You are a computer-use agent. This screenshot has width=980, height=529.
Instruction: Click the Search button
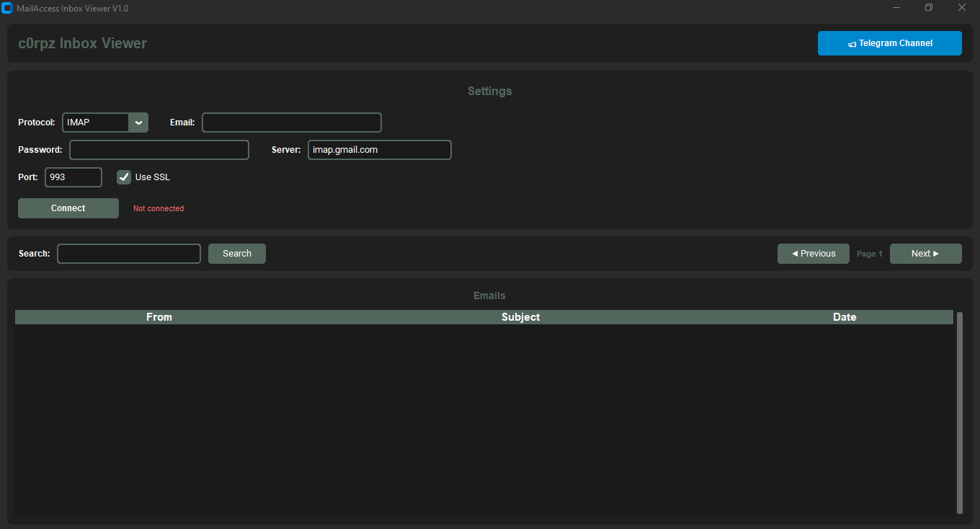pos(236,254)
